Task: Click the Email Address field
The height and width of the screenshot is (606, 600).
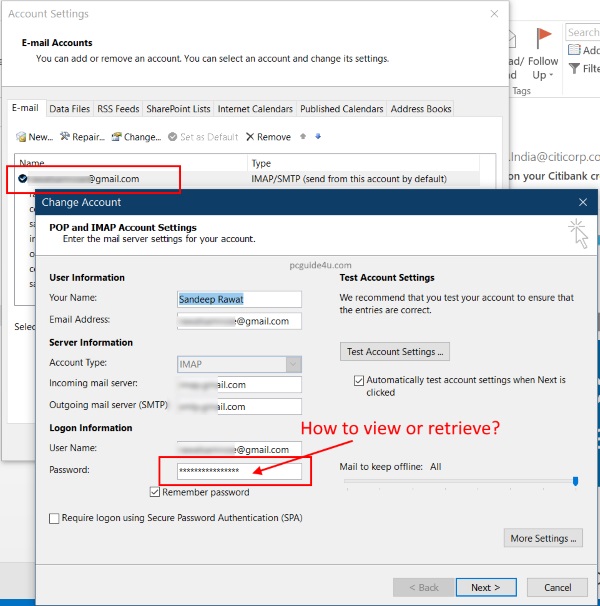Action: tap(239, 321)
